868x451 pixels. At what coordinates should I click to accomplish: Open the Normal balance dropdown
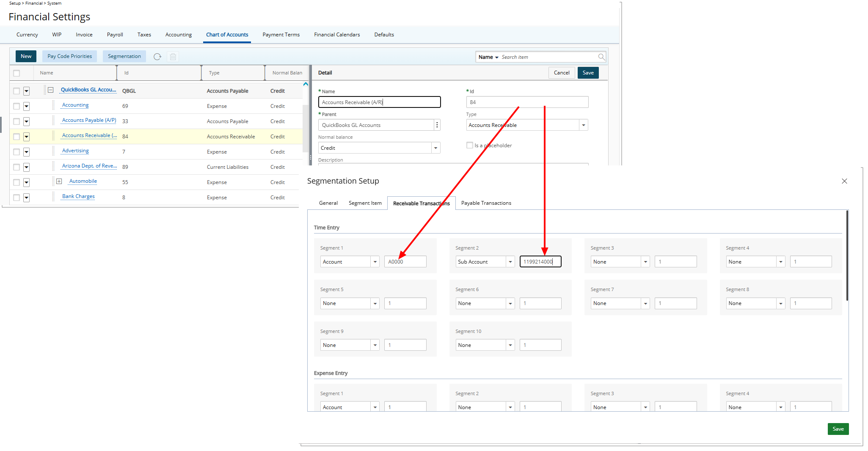click(435, 148)
